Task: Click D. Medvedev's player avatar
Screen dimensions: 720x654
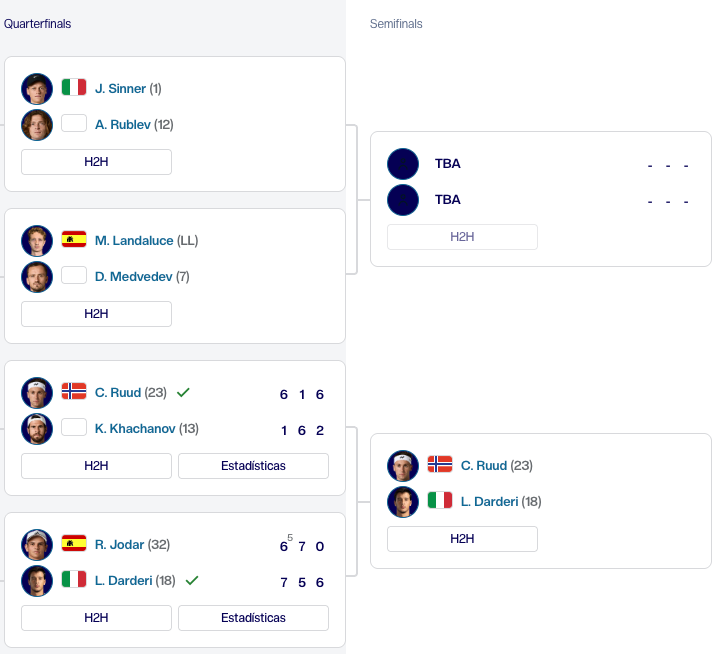Action: (x=37, y=277)
